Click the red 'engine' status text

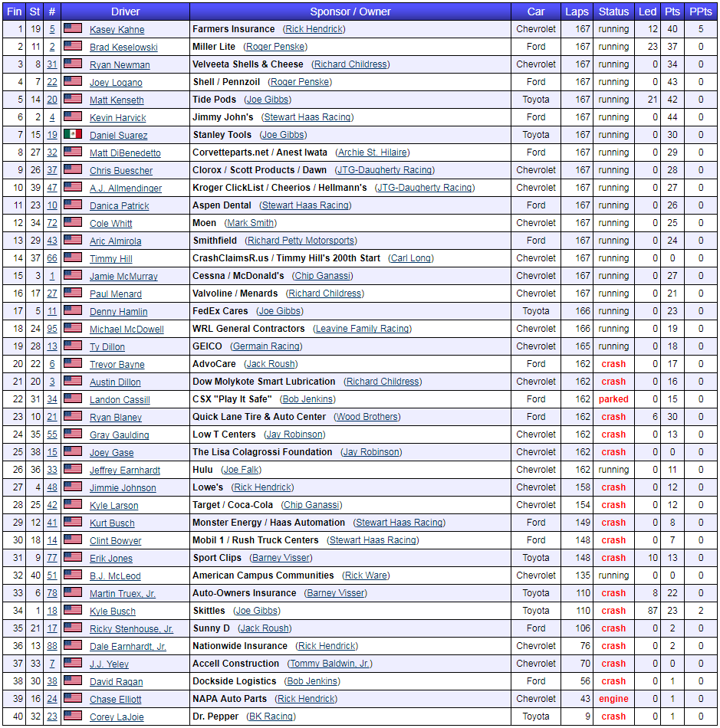[613, 699]
